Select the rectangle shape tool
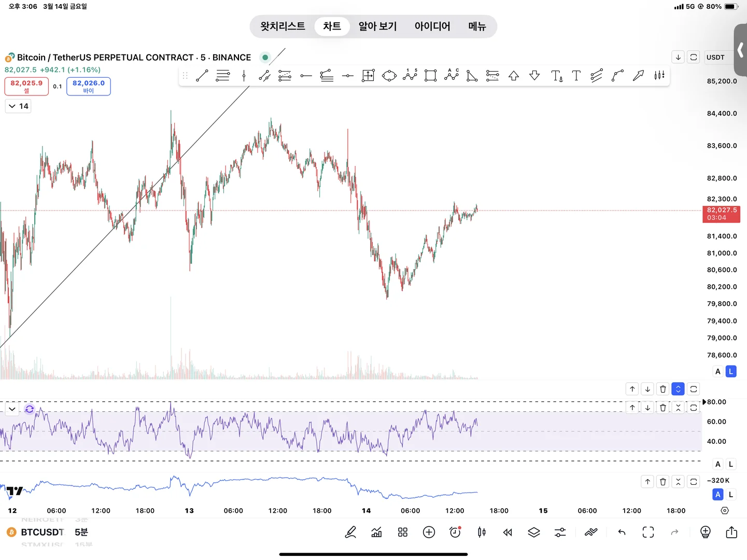Image resolution: width=747 pixels, height=560 pixels. point(430,76)
